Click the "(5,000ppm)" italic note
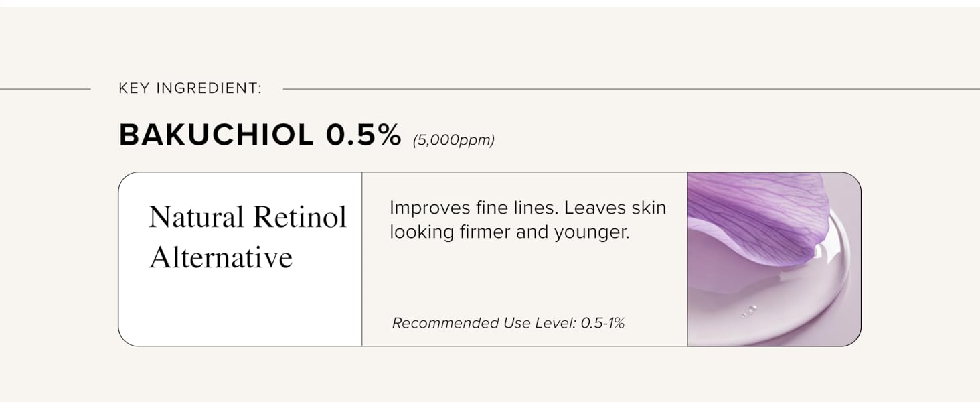Image resolution: width=980 pixels, height=402 pixels. 453,141
